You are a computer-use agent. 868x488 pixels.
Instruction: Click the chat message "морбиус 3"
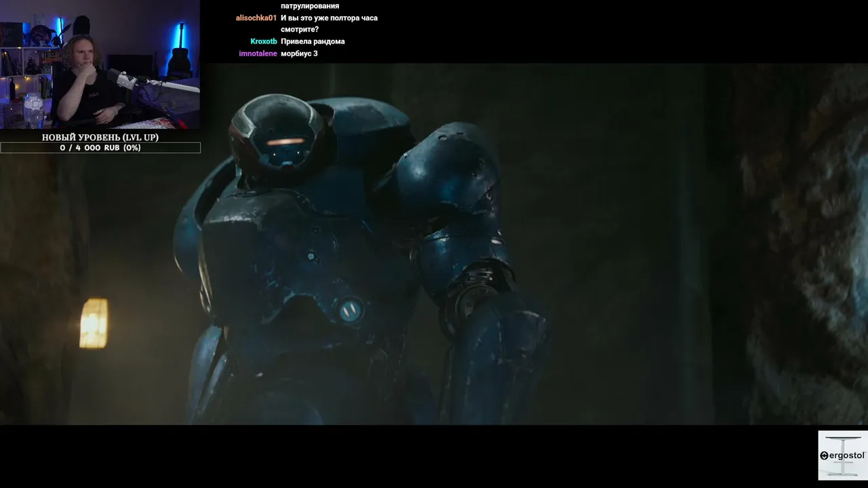tap(299, 54)
